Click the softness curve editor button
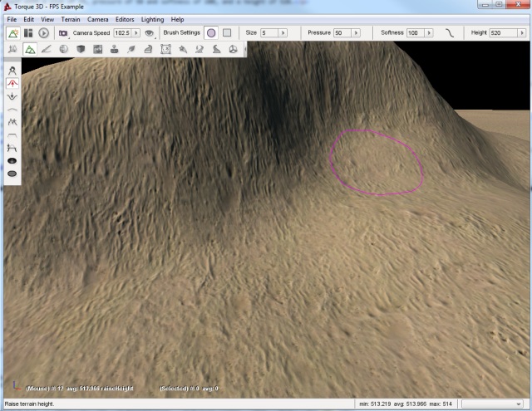 pos(450,33)
